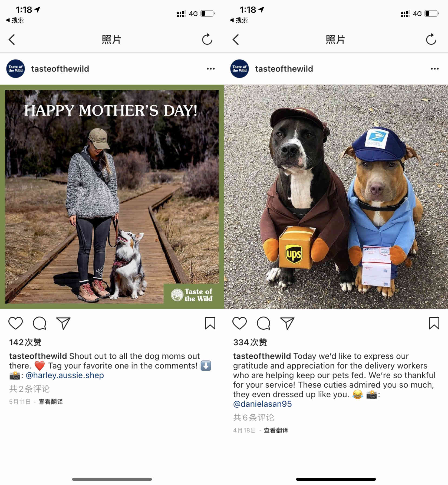View all 6 comments on dogs post
The image size is (448, 485).
(253, 417)
